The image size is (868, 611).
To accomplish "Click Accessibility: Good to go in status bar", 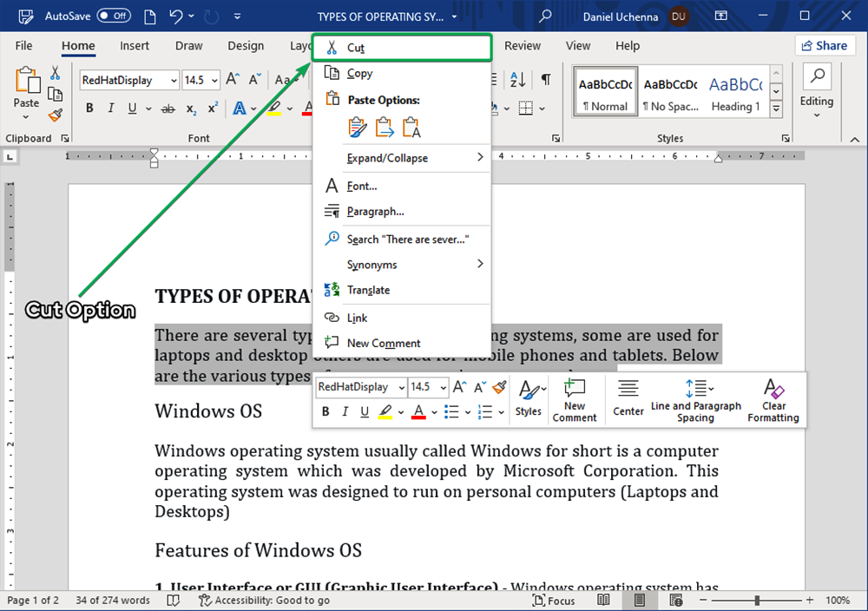I will (x=265, y=600).
